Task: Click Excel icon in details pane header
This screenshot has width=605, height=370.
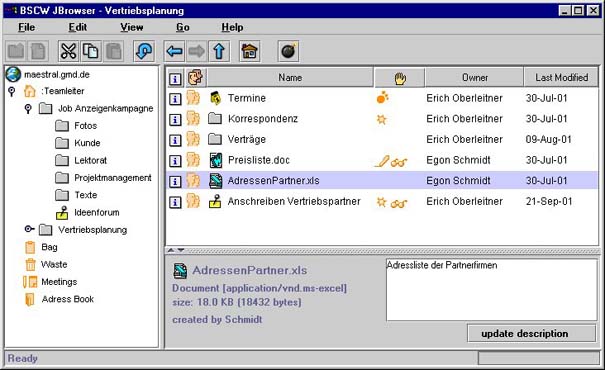Action: point(180,270)
